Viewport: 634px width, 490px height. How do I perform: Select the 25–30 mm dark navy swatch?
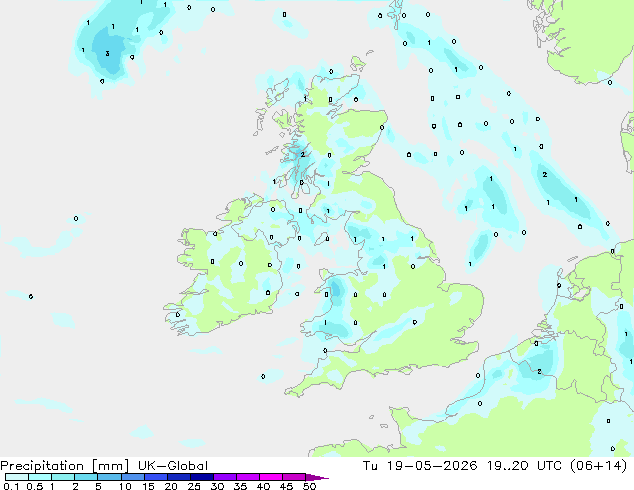(x=202, y=477)
